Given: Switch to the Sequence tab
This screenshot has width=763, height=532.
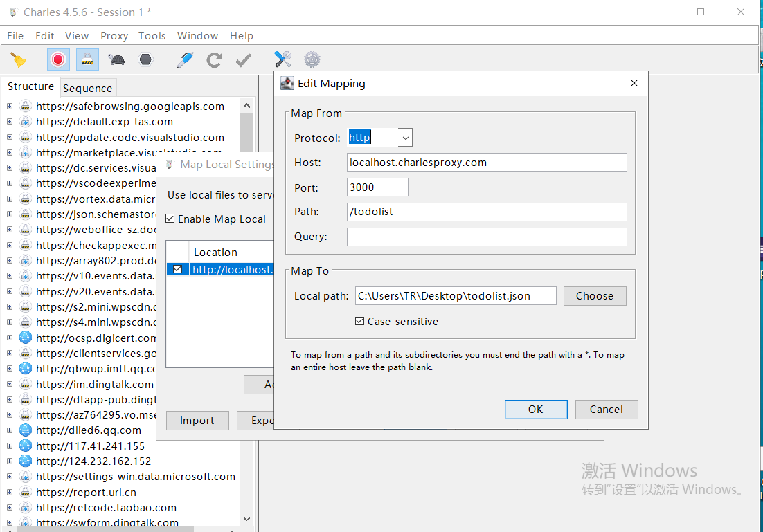Looking at the screenshot, I should click(x=88, y=88).
